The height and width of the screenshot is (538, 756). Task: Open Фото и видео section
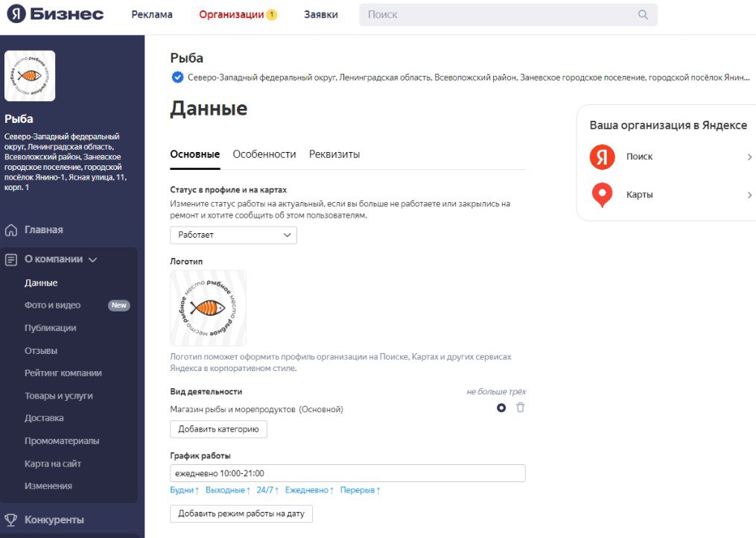coord(53,306)
